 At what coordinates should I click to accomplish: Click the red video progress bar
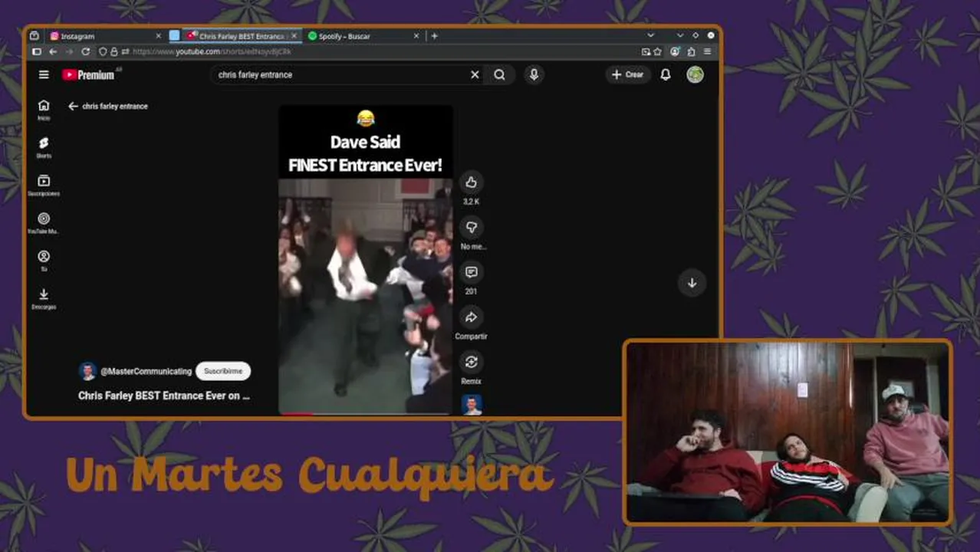pyautogui.click(x=296, y=413)
